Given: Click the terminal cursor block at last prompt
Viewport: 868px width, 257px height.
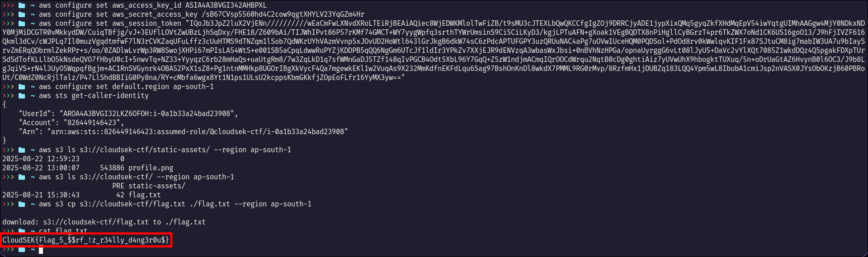Looking at the screenshot, I should 41,249.
